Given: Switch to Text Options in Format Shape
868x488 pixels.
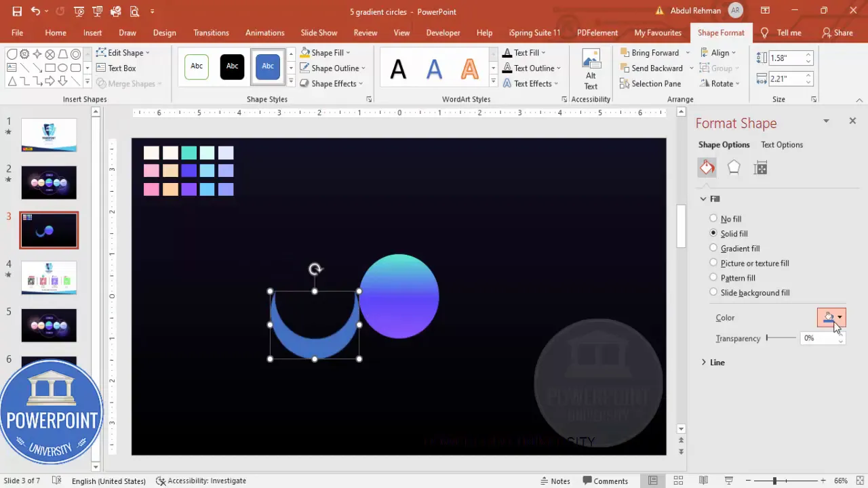Looking at the screenshot, I should click(781, 144).
